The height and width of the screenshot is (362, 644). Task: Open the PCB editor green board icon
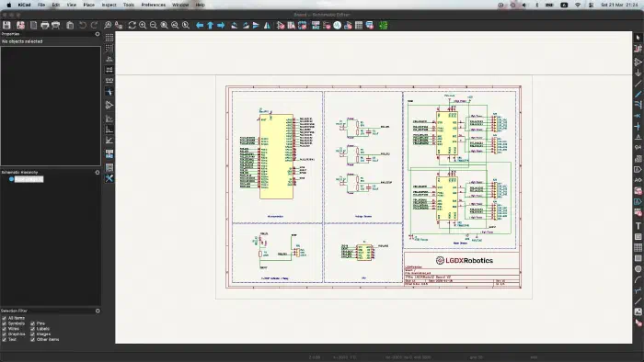(x=384, y=26)
